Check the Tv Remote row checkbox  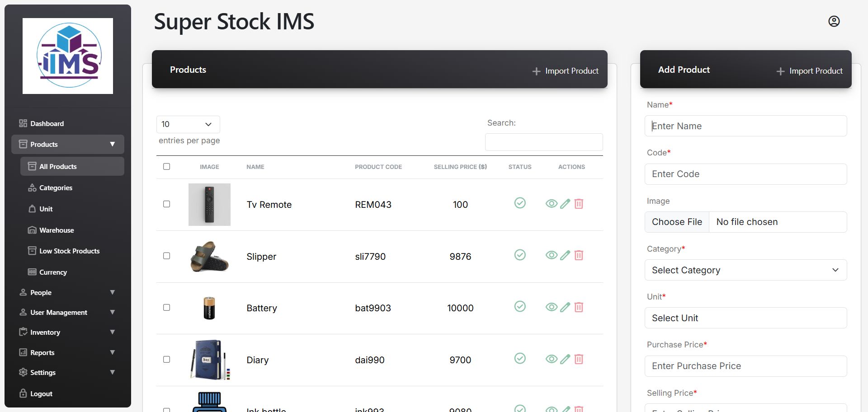[x=166, y=204]
